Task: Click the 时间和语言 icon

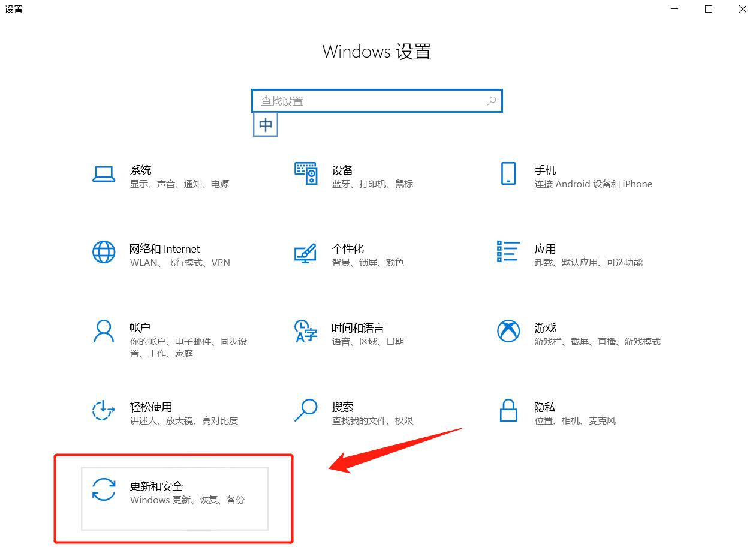Action: [x=306, y=331]
